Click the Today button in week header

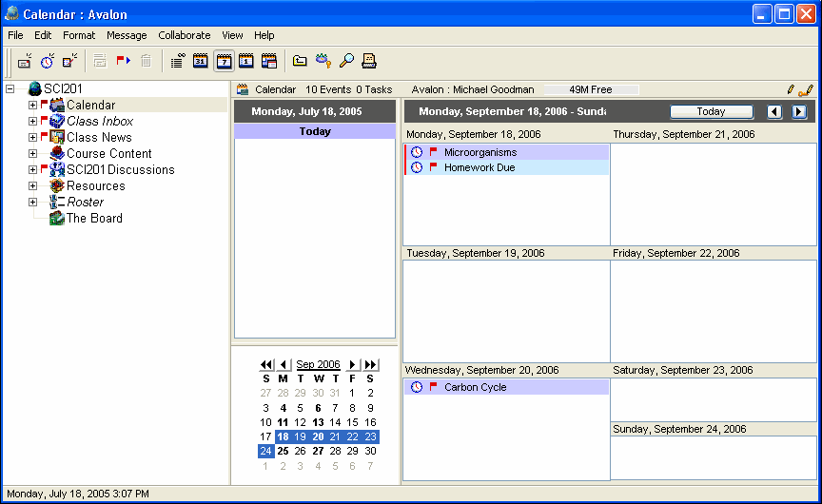tap(711, 111)
